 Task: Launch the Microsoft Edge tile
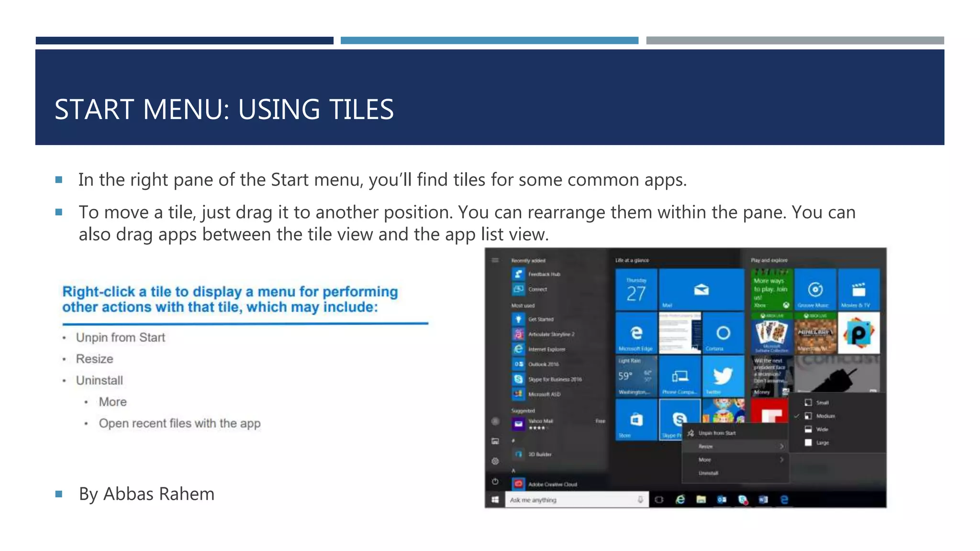point(636,332)
